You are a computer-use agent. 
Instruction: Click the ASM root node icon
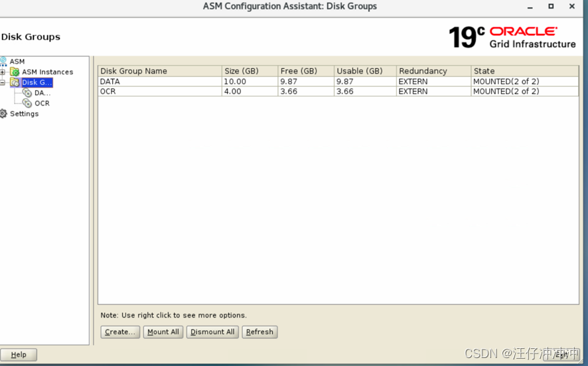(x=3, y=62)
